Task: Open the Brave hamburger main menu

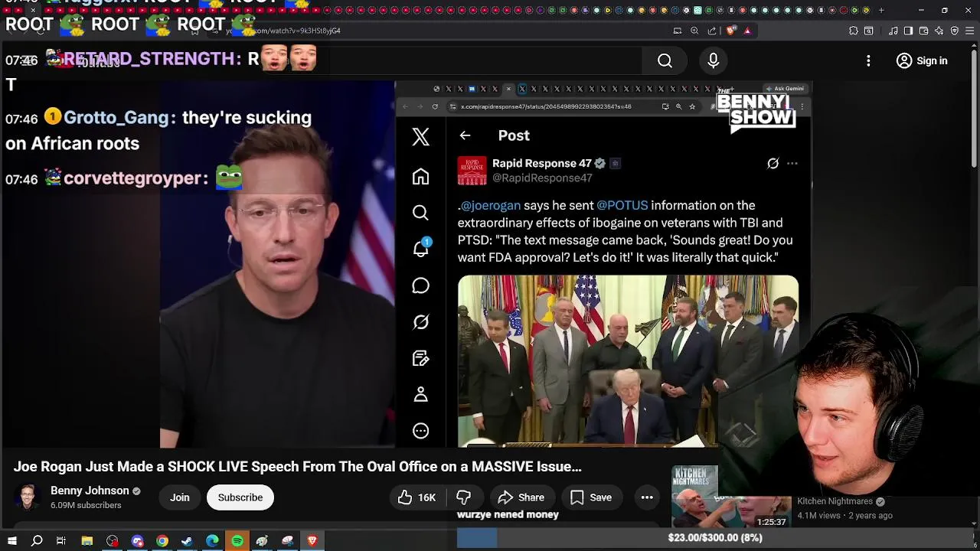Action: click(970, 31)
